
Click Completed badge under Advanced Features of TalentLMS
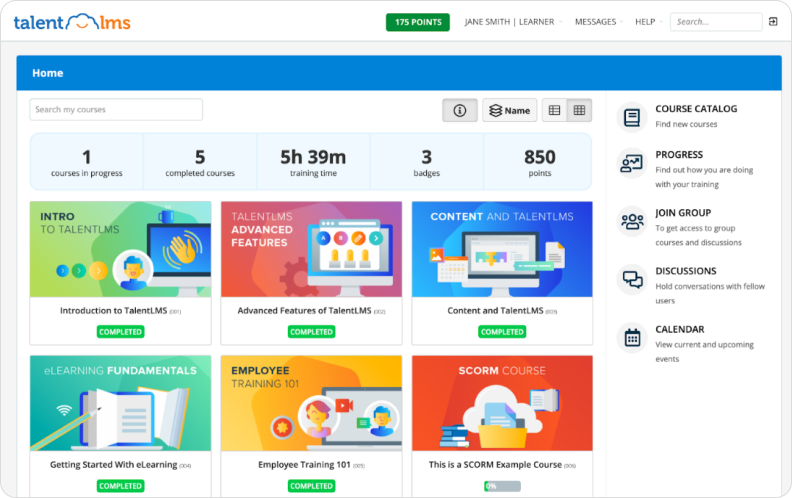coord(312,332)
